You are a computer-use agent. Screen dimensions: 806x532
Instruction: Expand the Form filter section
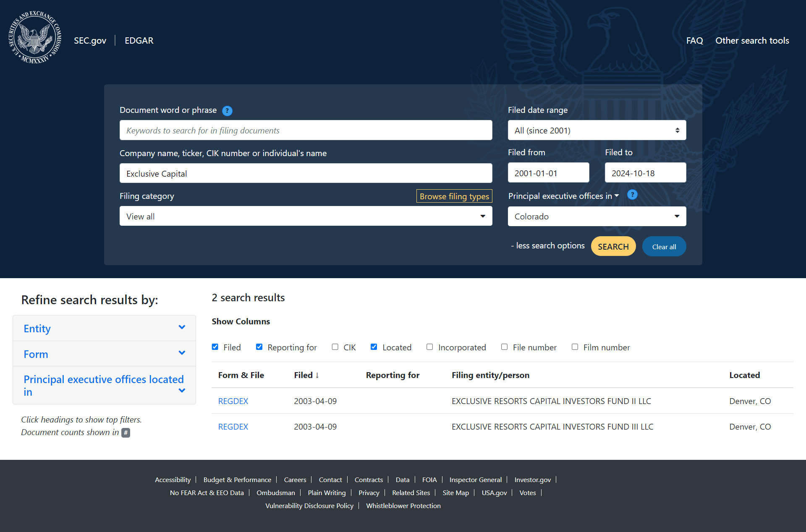point(104,354)
